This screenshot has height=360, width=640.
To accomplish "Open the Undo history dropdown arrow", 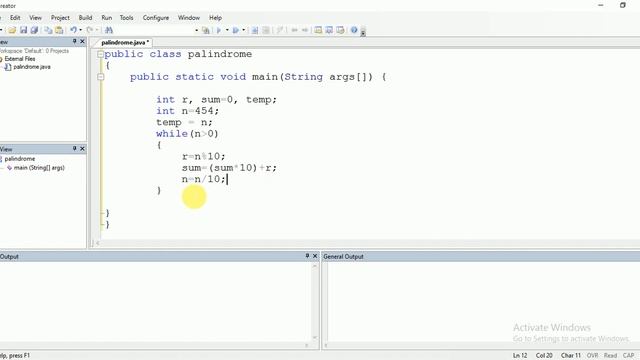I will [80, 30].
